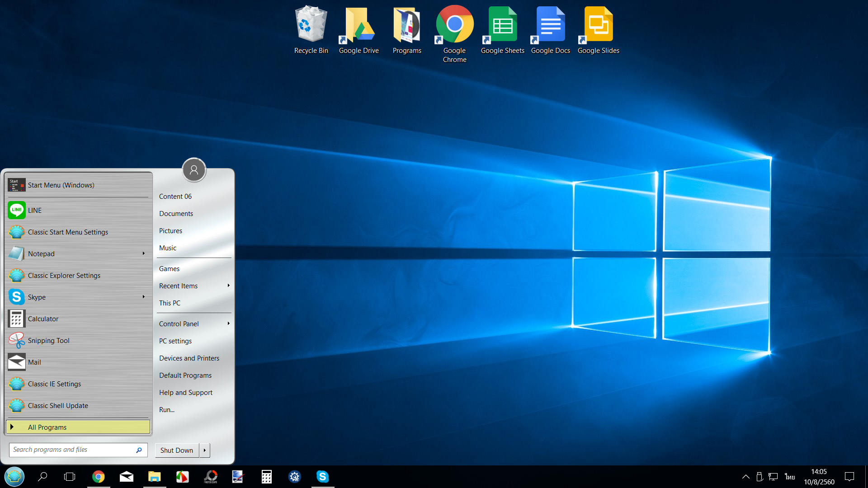This screenshot has width=868, height=488.
Task: Launch Snipping Tool from the start menu
Action: 48,340
